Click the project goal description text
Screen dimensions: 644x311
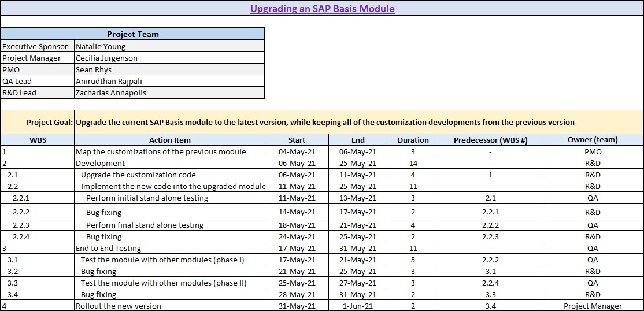tap(325, 122)
